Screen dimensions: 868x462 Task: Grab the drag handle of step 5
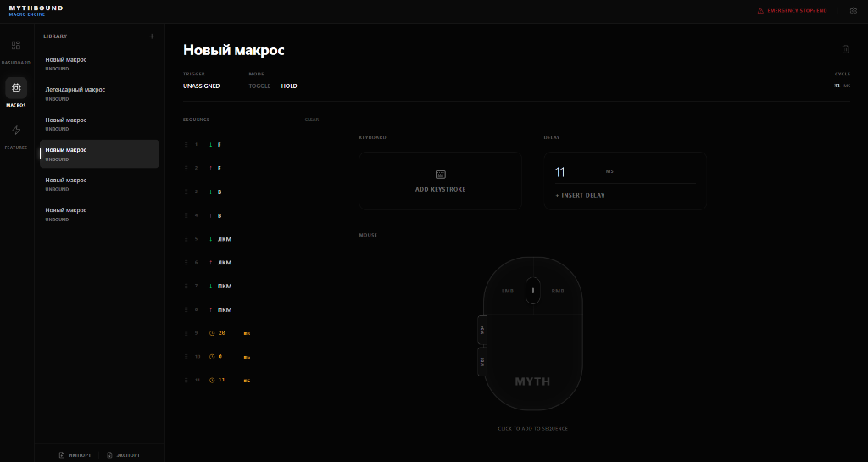pos(186,239)
